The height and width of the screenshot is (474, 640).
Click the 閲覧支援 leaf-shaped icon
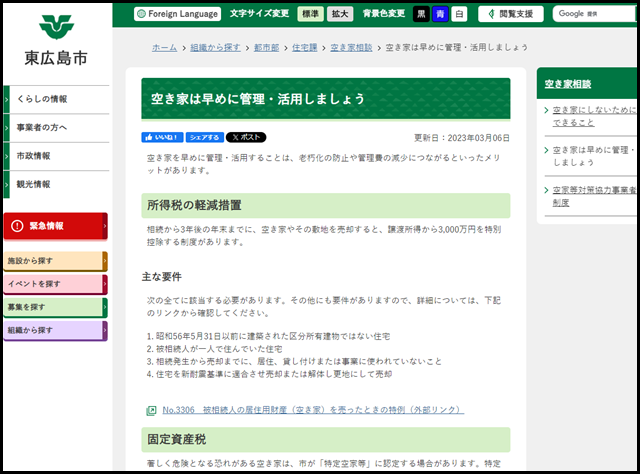[x=491, y=14]
